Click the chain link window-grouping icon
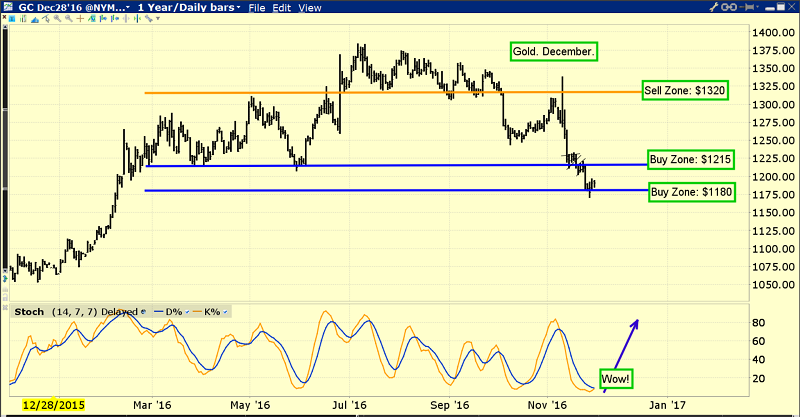This screenshot has width=800, height=417. tap(729, 7)
